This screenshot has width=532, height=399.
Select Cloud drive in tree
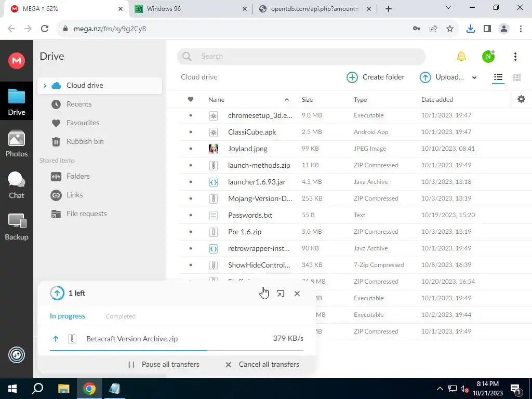click(100, 86)
